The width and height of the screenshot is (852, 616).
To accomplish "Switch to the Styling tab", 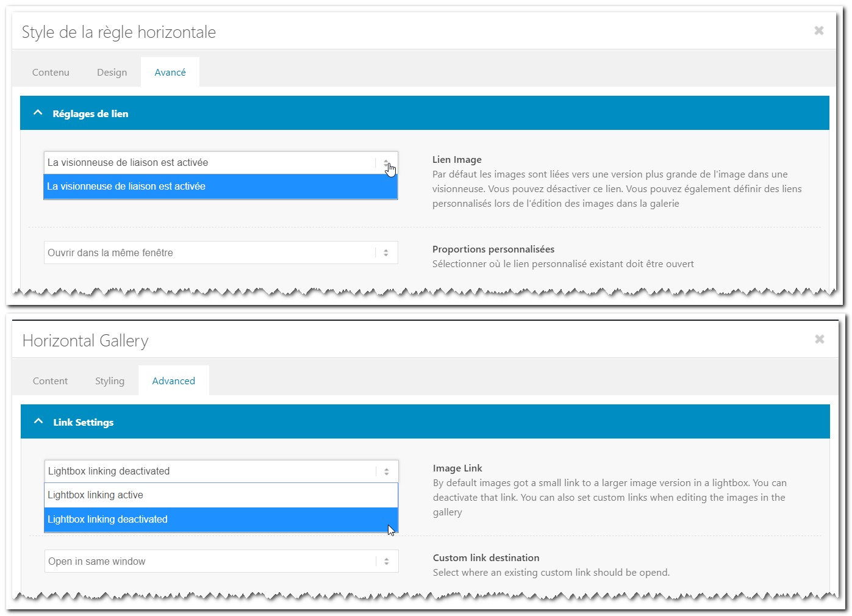I will coord(110,381).
